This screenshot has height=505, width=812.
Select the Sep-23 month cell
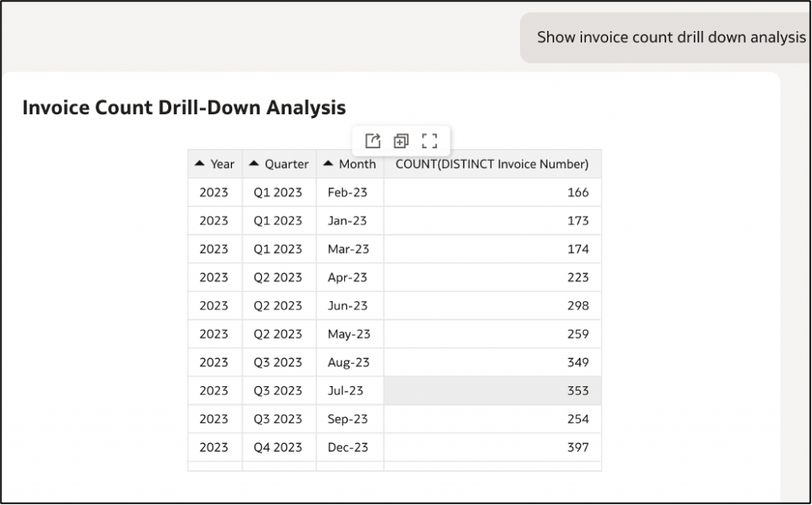349,419
